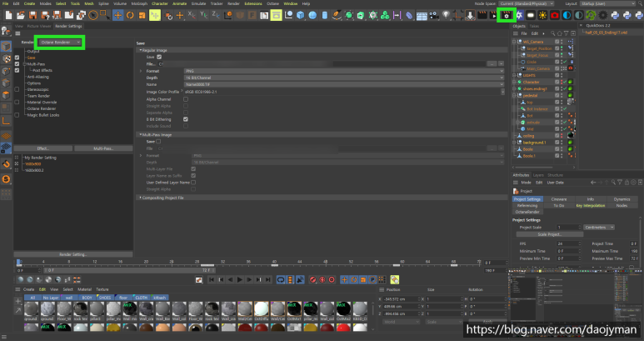Screen dimensions: 644x341
Task: Click the Multi-Pass... button
Action: pyautogui.click(x=103, y=148)
